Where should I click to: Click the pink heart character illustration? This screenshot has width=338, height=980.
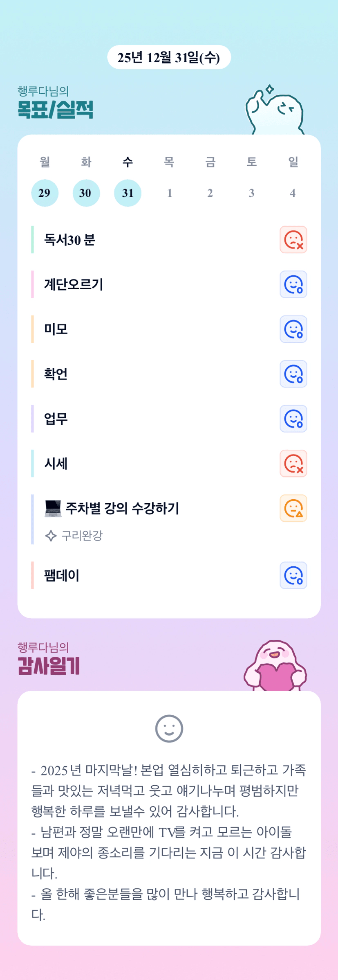click(275, 666)
